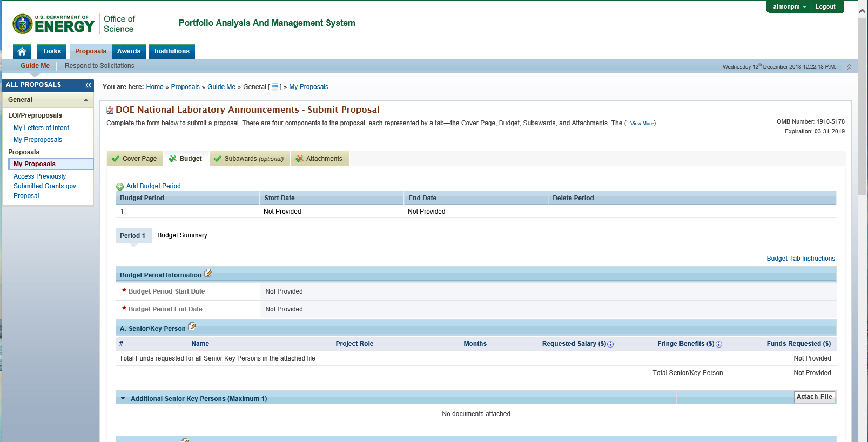Click the Expiration 03-31-2019 text
The width and height of the screenshot is (868, 442).
pos(815,132)
